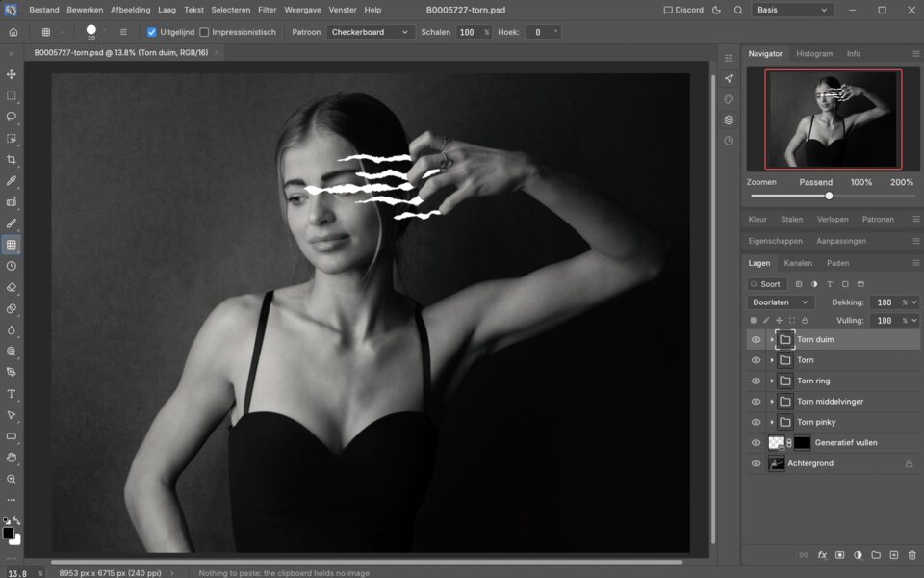Image resolution: width=924 pixels, height=578 pixels.
Task: Expand the Torn middelvinger group
Action: pyautogui.click(x=772, y=402)
